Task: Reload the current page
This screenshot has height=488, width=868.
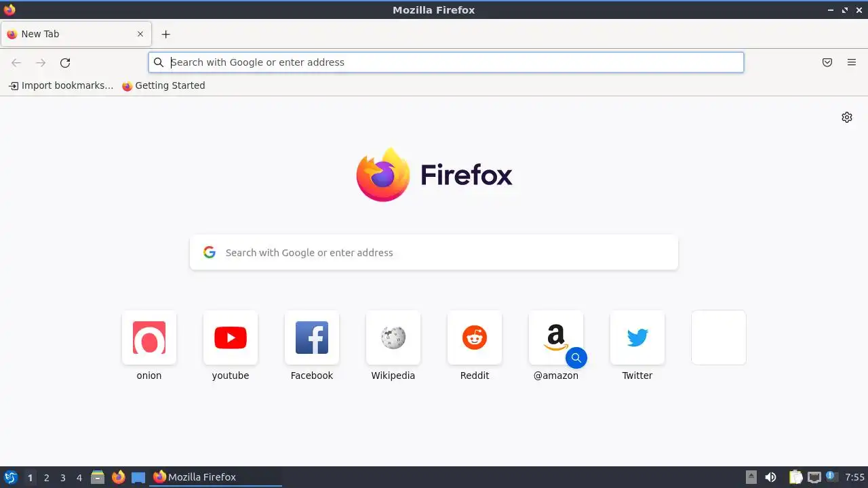Action: [65, 62]
